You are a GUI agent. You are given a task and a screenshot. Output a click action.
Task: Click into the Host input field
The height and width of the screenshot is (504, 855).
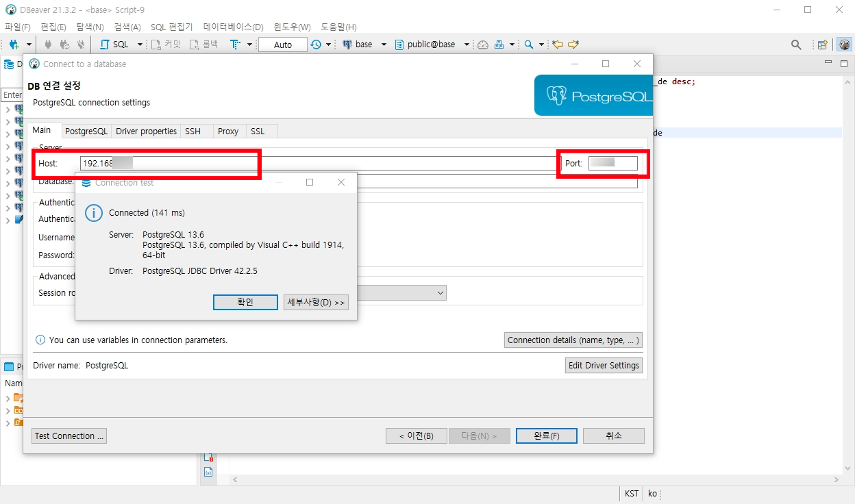[x=319, y=163]
